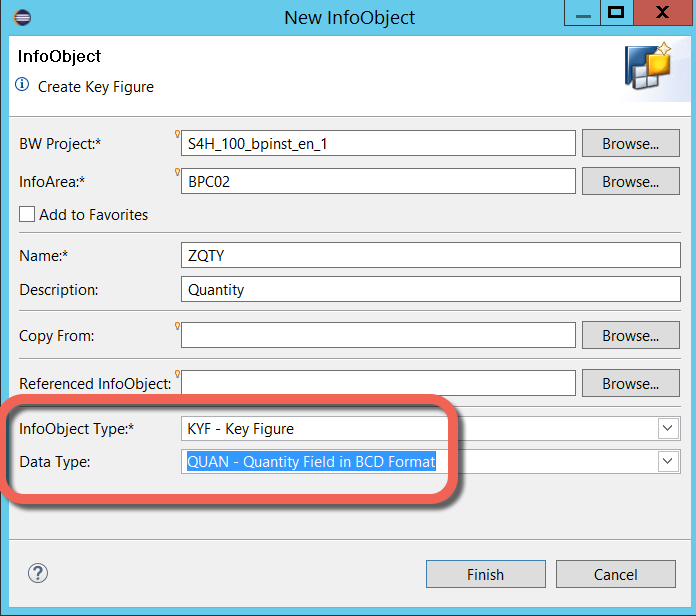Click the InfoObject Type:* label
Viewport: 696px width, 616px height.
[x=76, y=429]
